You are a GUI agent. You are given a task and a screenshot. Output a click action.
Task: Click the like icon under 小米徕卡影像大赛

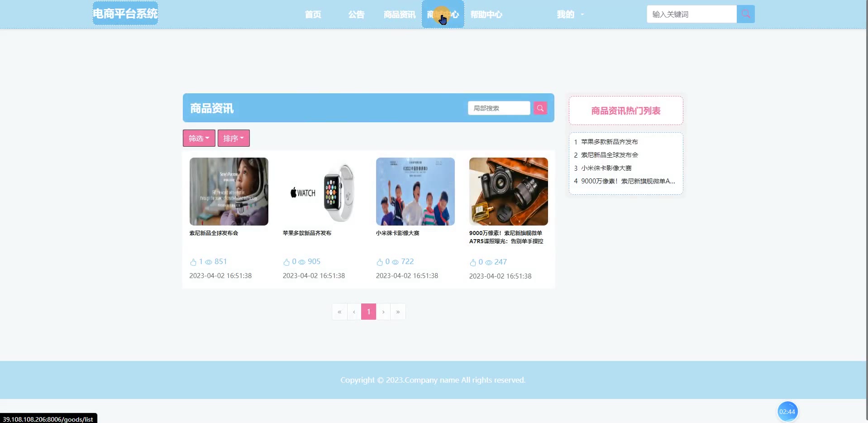coord(380,262)
